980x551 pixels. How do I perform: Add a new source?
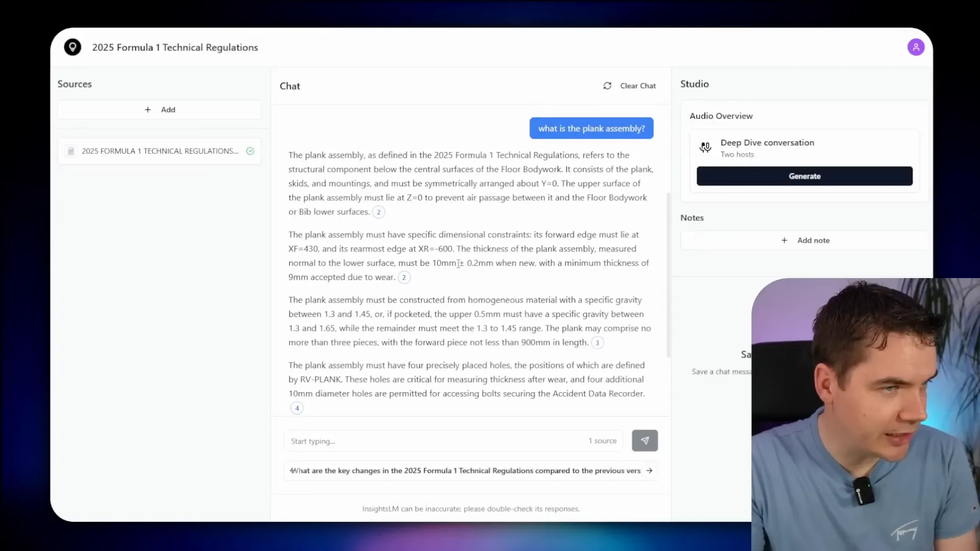pos(159,110)
